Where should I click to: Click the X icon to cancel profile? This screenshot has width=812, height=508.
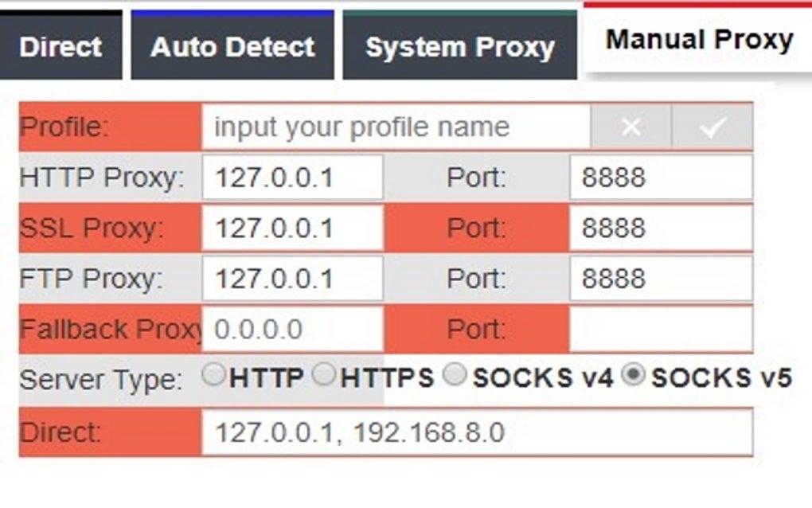[631, 127]
